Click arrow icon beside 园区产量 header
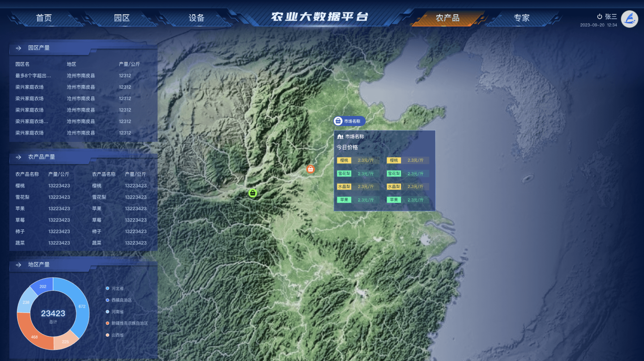The height and width of the screenshot is (361, 644). 18,48
